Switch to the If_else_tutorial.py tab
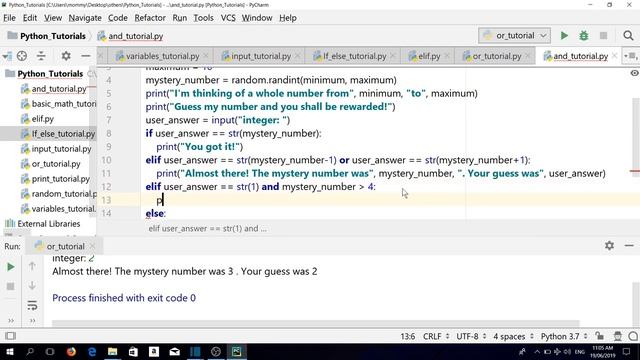Viewport: 640px width, 360px height. (x=354, y=56)
